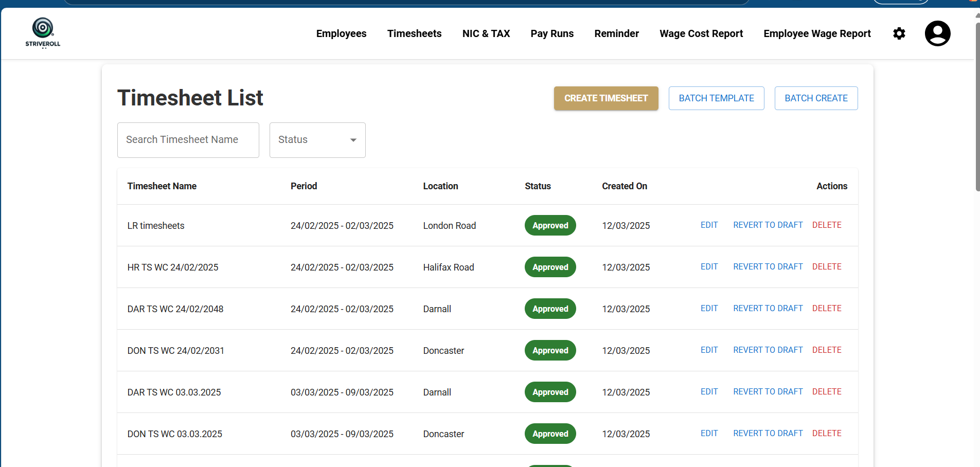Screen dimensions: 980x467
Task: Open the Employees menu
Action: 341,33
